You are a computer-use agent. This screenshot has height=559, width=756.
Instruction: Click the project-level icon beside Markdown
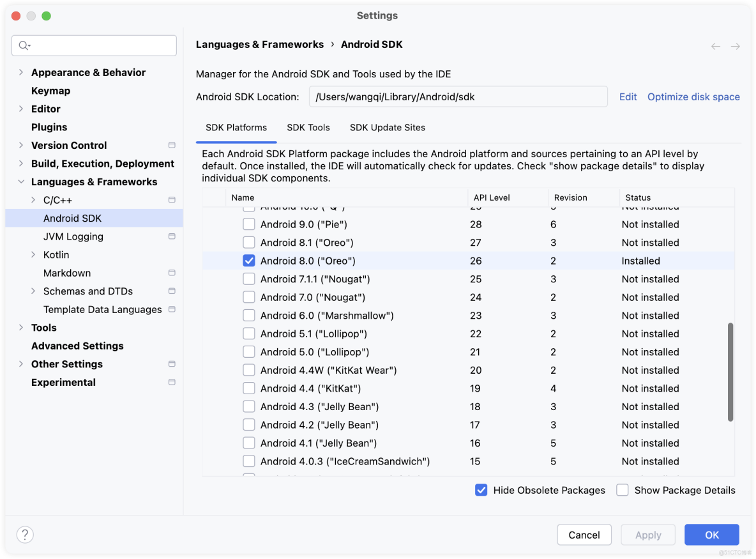click(x=172, y=273)
